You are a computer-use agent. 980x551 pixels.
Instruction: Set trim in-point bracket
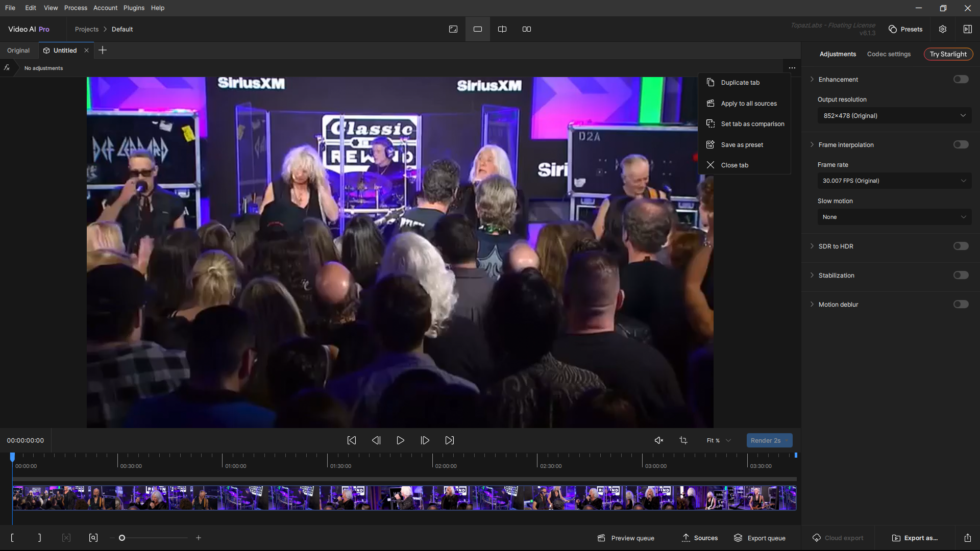[12, 538]
